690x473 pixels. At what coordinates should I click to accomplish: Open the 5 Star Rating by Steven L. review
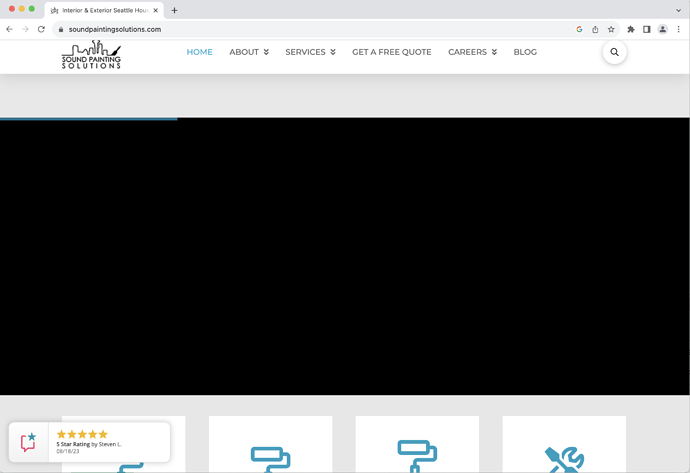pyautogui.click(x=89, y=444)
